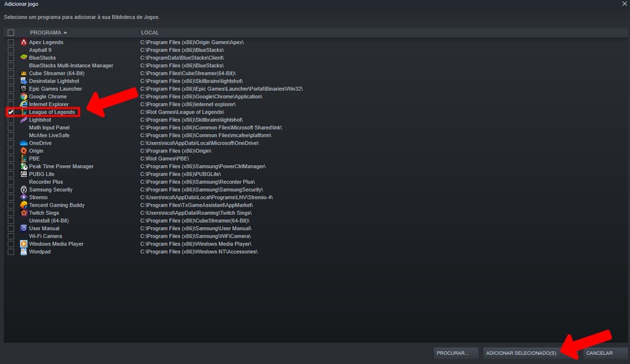Click the PUBG Lite icon

click(24, 174)
